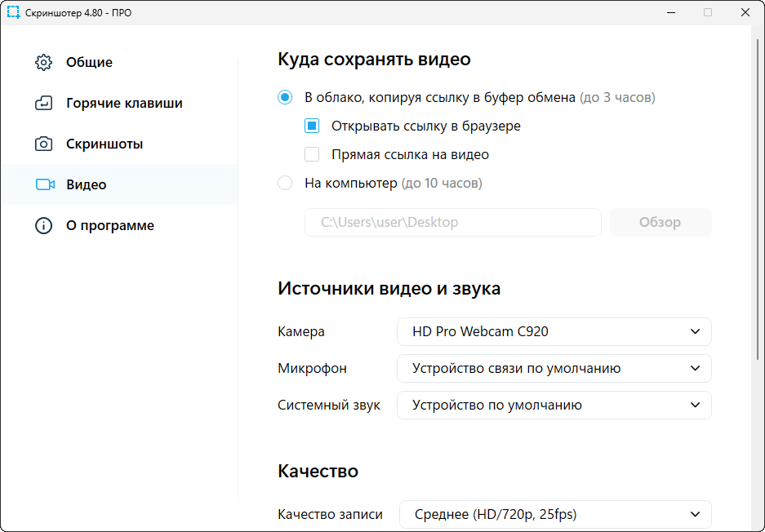
Task: Click the Скриншотер app icon in title bar
Action: [x=13, y=12]
